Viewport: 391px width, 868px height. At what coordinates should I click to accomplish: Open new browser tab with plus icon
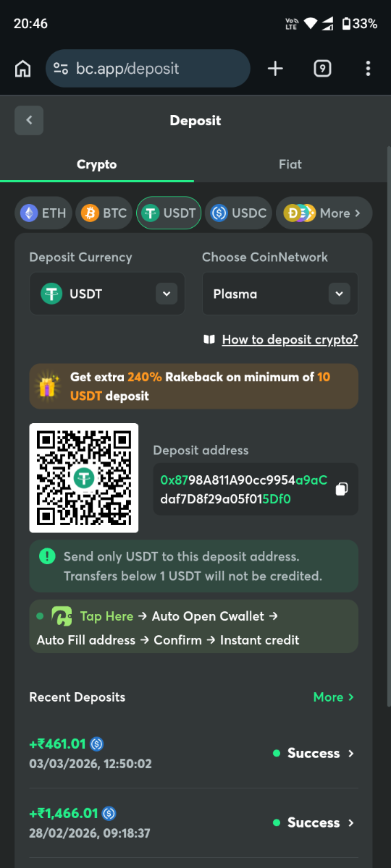click(x=275, y=69)
